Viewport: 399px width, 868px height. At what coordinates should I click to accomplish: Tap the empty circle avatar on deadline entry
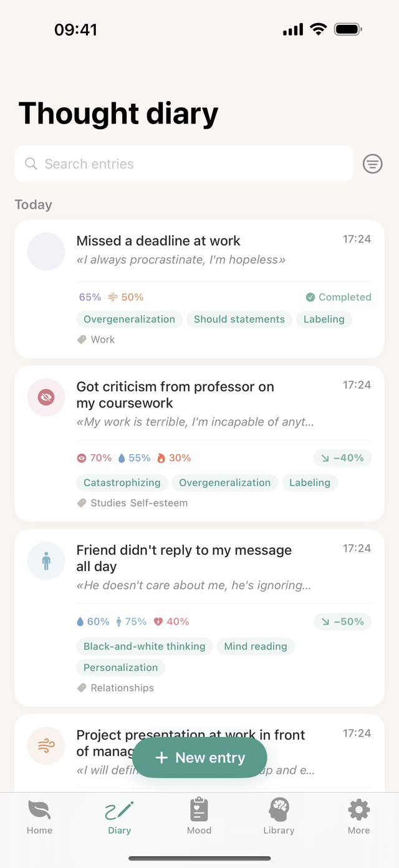46,251
